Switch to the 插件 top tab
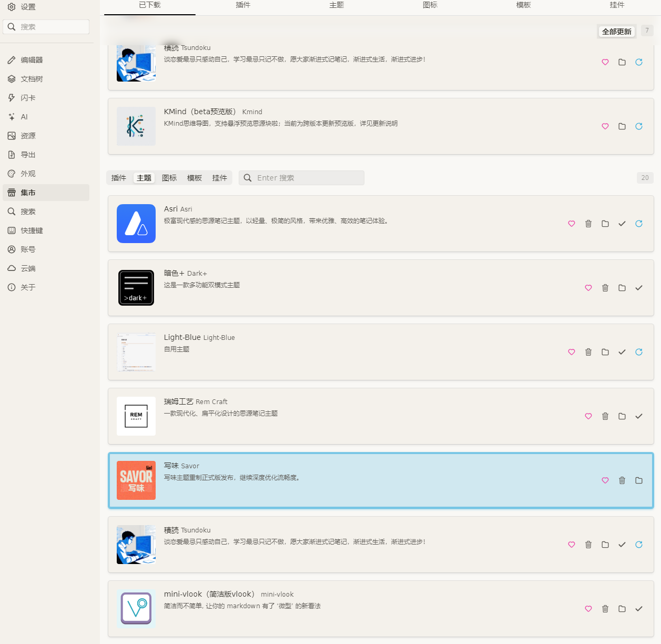Image resolution: width=661 pixels, height=644 pixels. click(x=243, y=5)
